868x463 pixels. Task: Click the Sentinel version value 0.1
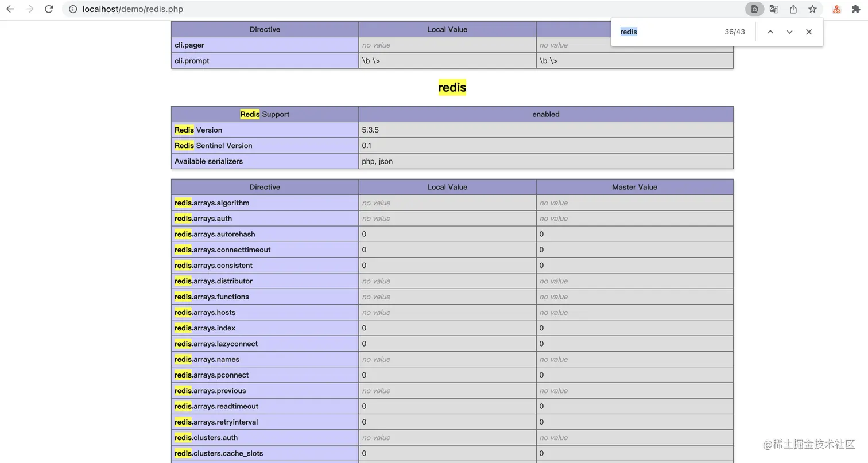[x=366, y=145]
